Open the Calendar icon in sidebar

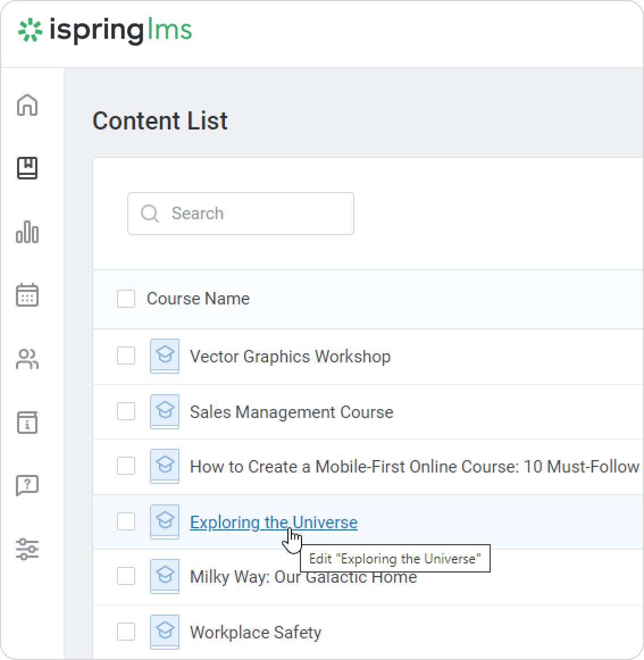pyautogui.click(x=27, y=295)
